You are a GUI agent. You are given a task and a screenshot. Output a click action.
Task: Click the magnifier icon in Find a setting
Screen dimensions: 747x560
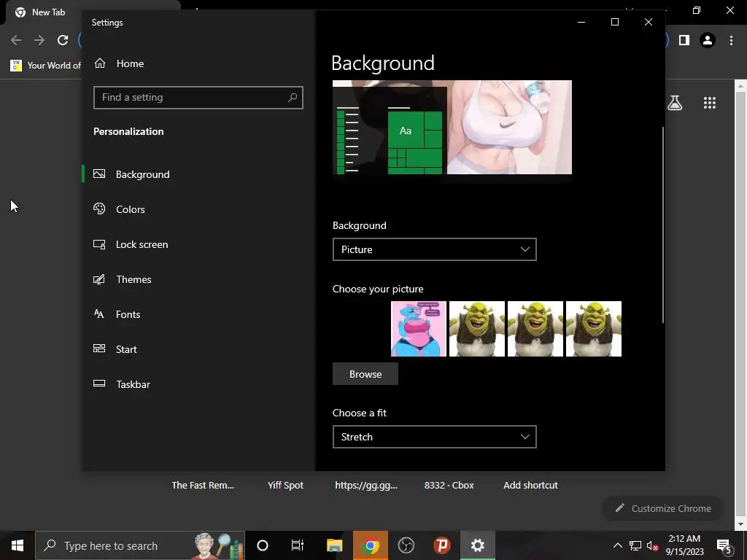click(x=293, y=98)
